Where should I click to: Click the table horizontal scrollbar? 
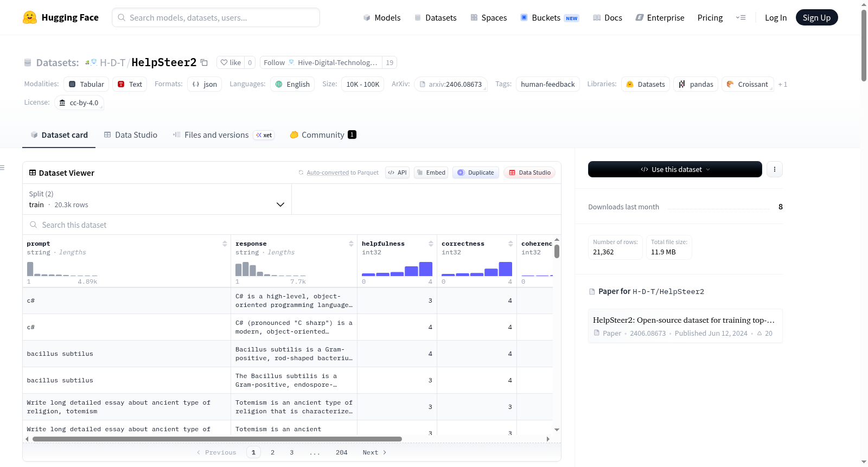pyautogui.click(x=217, y=439)
